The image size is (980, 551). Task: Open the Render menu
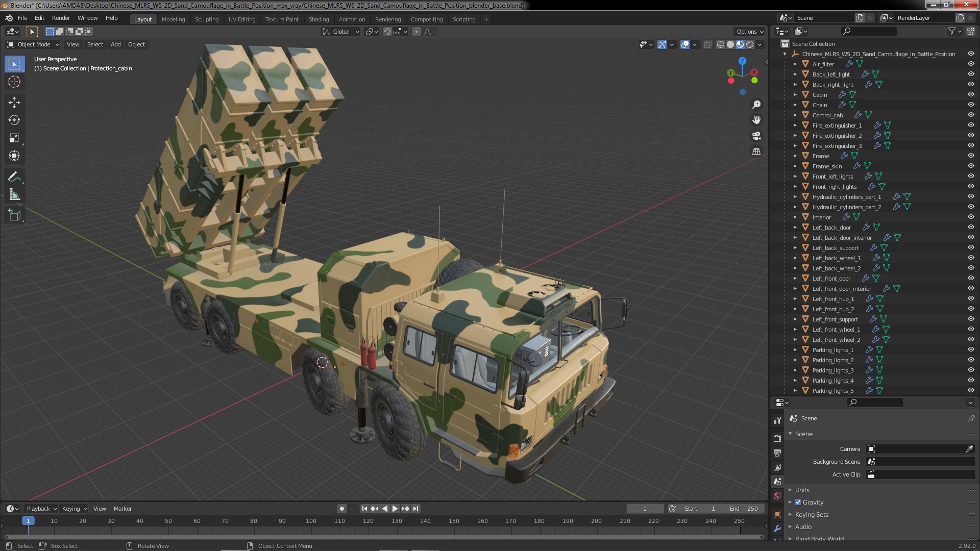pyautogui.click(x=61, y=18)
